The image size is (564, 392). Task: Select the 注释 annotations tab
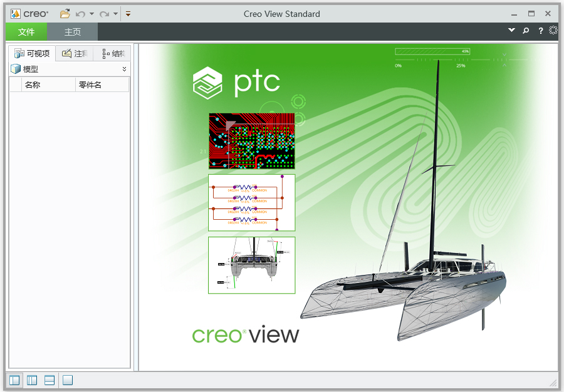click(x=75, y=53)
